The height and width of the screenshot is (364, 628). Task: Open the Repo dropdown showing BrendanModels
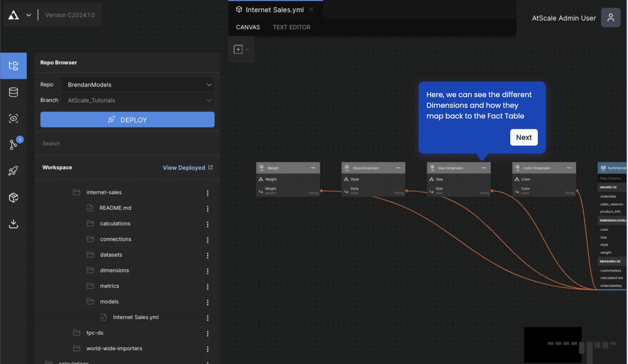138,85
